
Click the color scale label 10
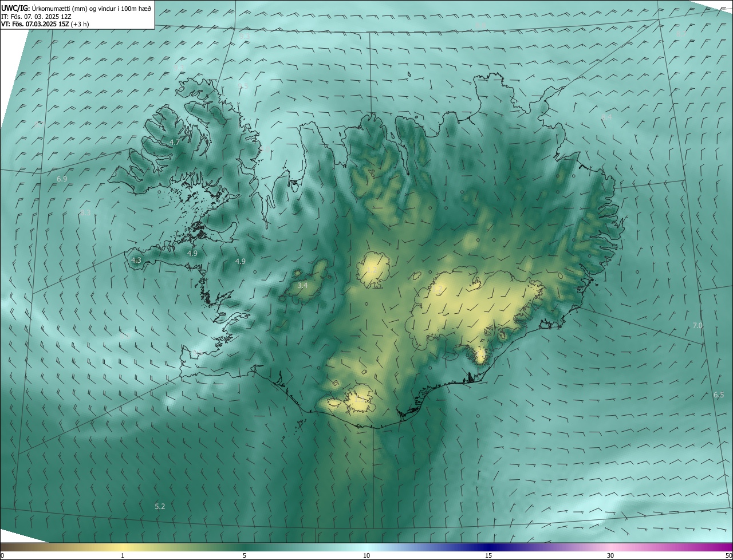point(366,556)
